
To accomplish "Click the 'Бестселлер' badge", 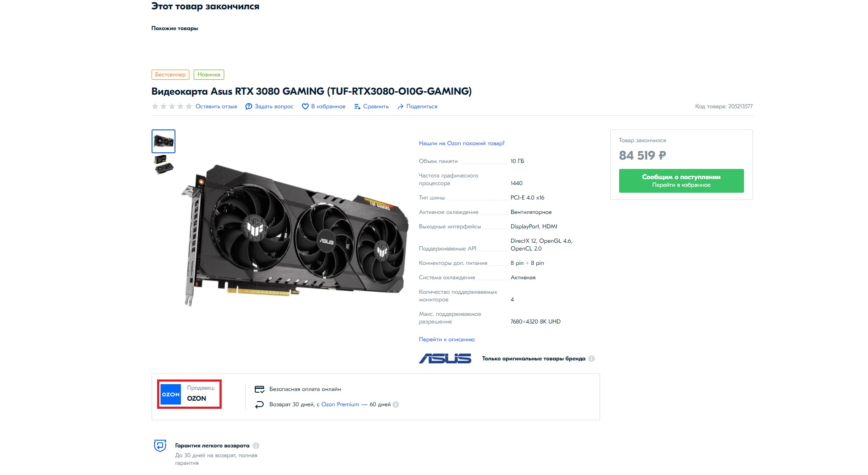I will pos(170,75).
